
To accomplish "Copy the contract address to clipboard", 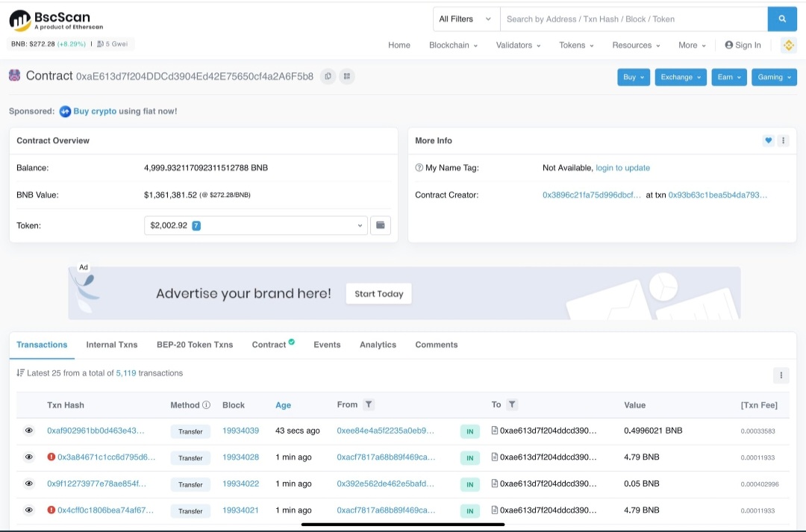I will 328,76.
